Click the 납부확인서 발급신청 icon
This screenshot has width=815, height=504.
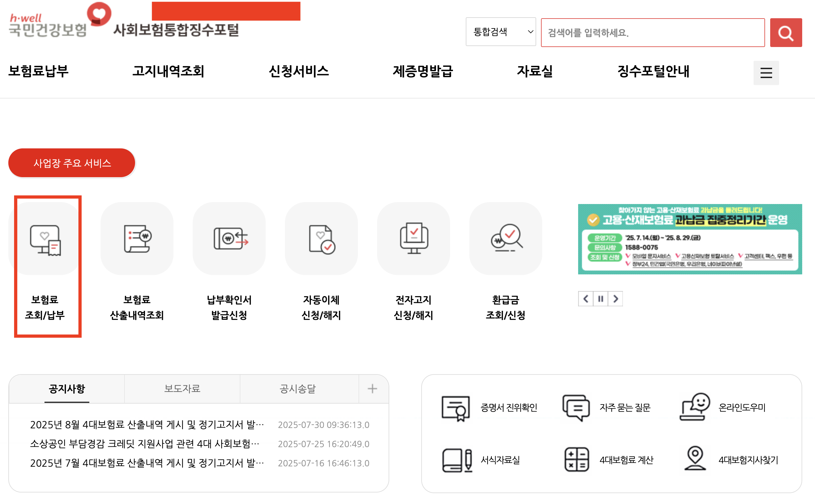pyautogui.click(x=229, y=239)
